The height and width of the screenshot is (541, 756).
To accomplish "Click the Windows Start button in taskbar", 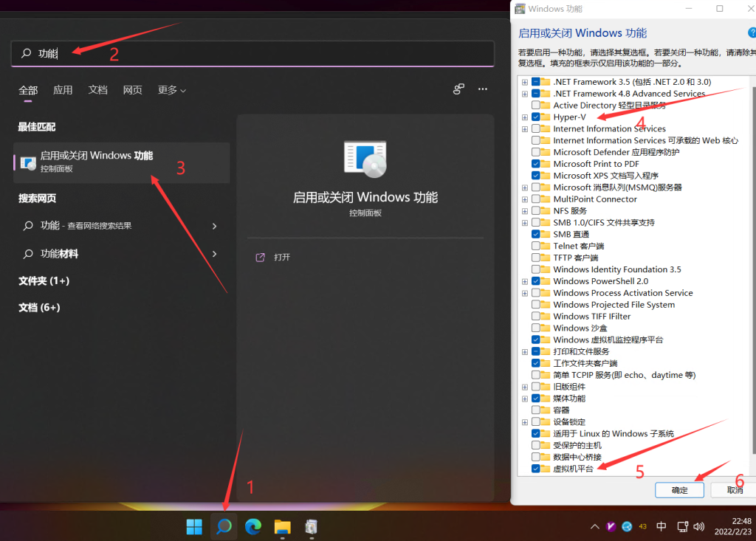I will [x=194, y=526].
